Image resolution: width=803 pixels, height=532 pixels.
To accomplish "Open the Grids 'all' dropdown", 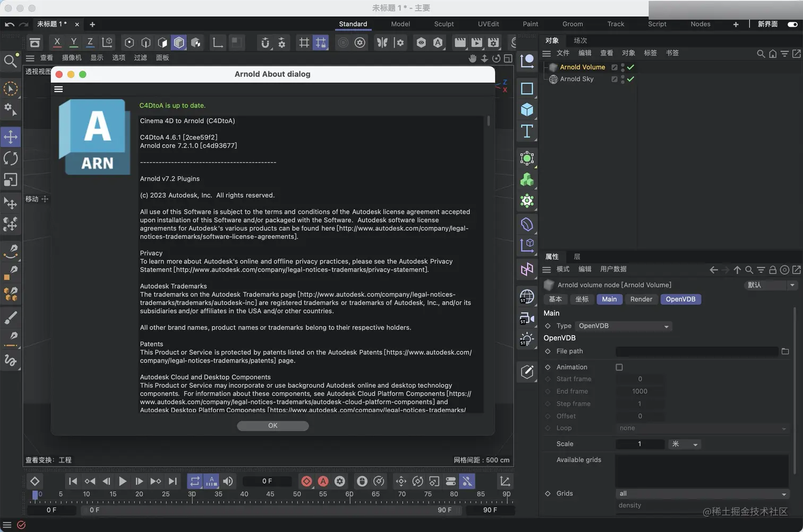I will tap(702, 494).
